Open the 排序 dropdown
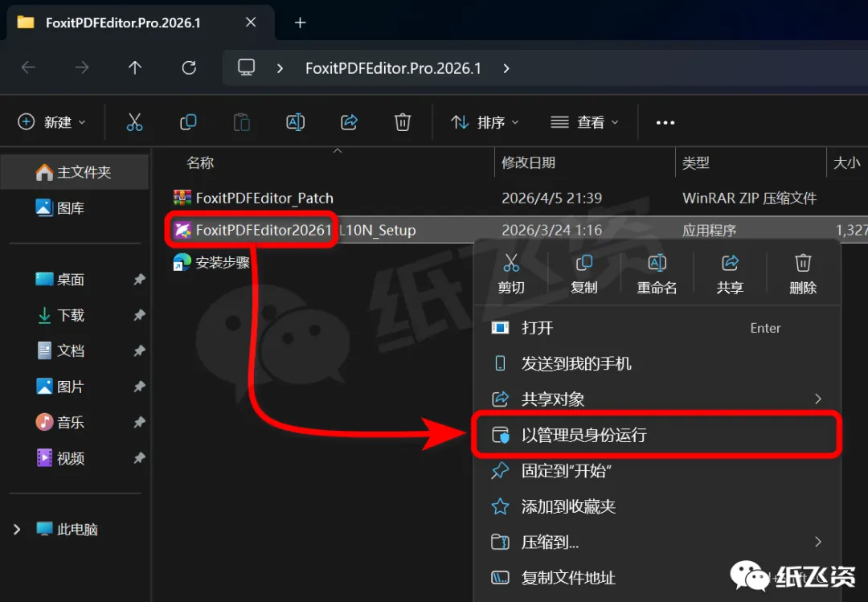Image resolution: width=868 pixels, height=602 pixels. click(x=485, y=122)
